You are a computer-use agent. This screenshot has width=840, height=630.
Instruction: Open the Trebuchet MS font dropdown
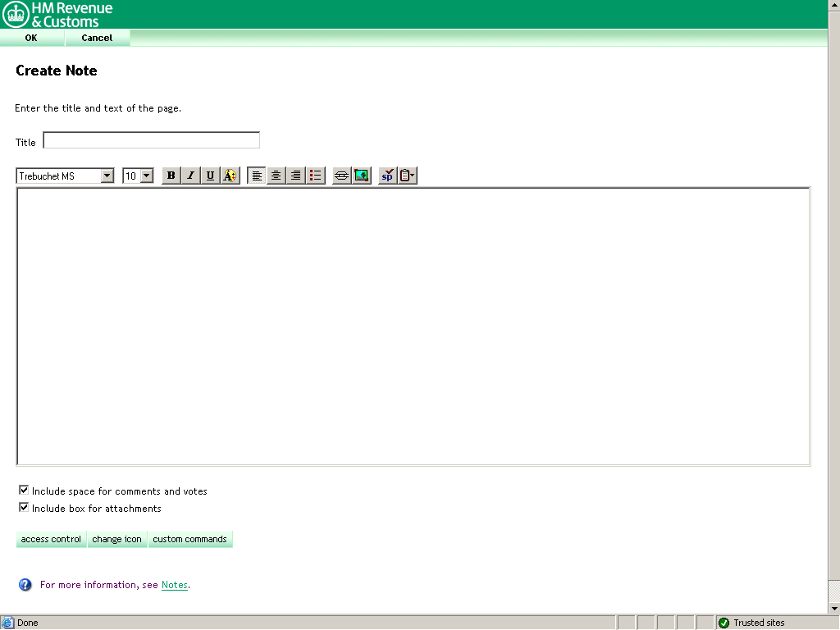tap(107, 176)
